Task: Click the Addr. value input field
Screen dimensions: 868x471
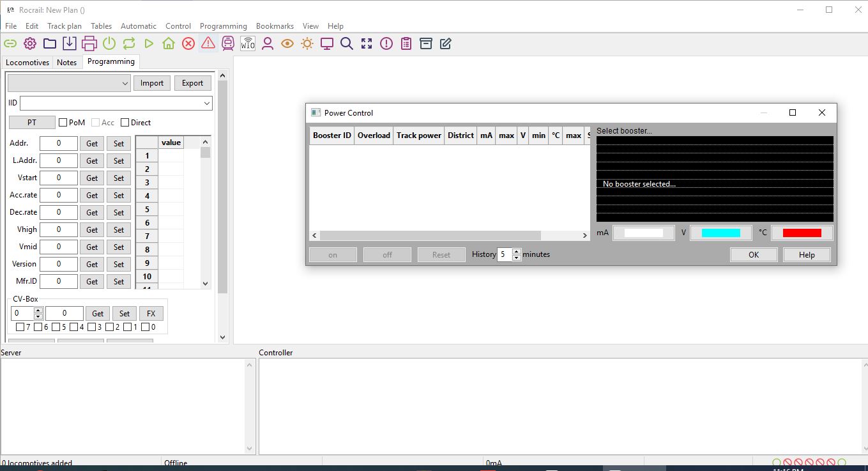Action: pyautogui.click(x=59, y=143)
